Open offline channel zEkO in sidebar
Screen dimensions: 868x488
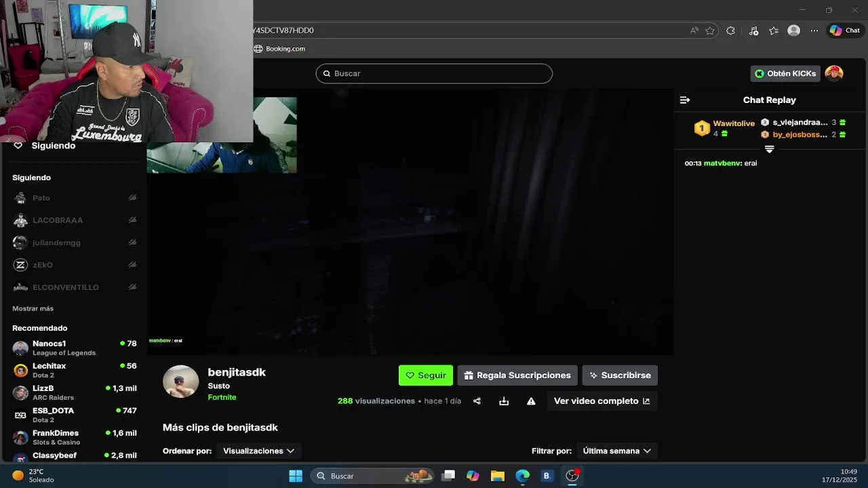click(75, 265)
